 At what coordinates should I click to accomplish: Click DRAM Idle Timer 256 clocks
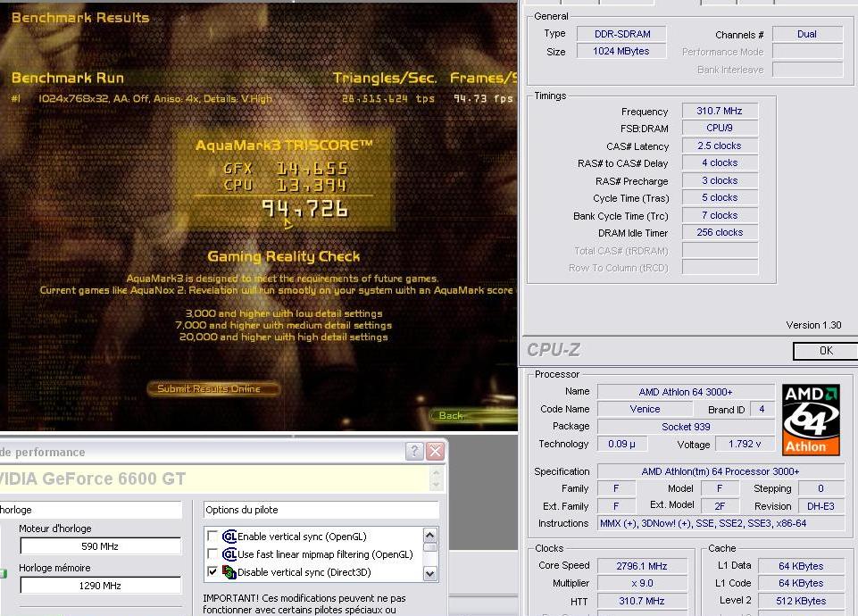point(720,232)
